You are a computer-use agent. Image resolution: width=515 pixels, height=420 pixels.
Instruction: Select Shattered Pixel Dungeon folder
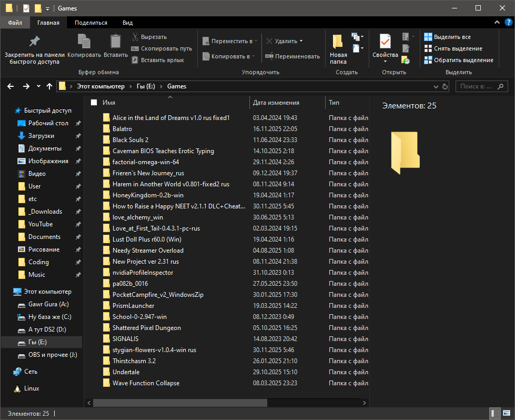(x=142, y=328)
